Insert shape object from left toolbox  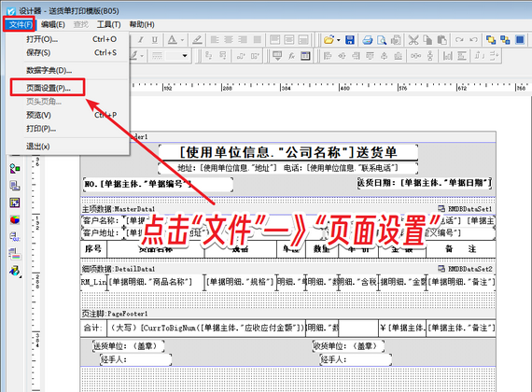coord(15,168)
